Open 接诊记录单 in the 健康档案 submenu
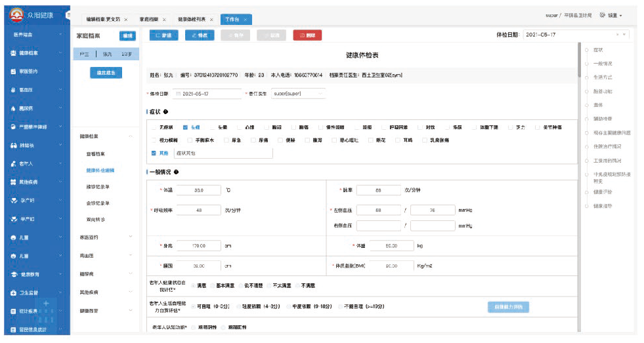Image resolution: width=644 pixels, height=343 pixels. pyautogui.click(x=98, y=187)
